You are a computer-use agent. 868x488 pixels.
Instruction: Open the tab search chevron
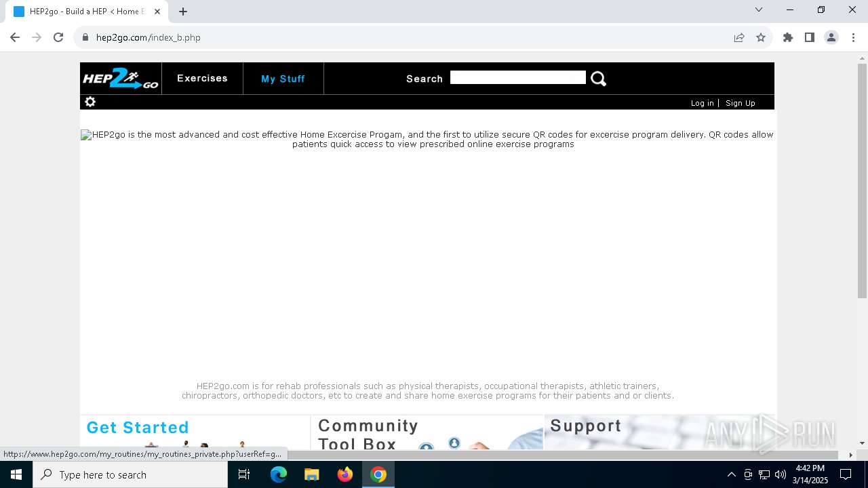tap(759, 9)
